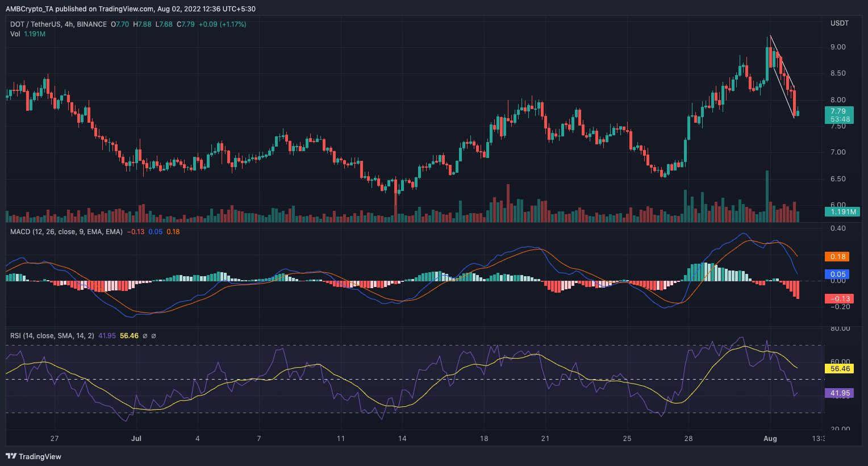Screen dimensions: 868x466
Task: Click the 28 date label on time axis
Action: (x=688, y=439)
